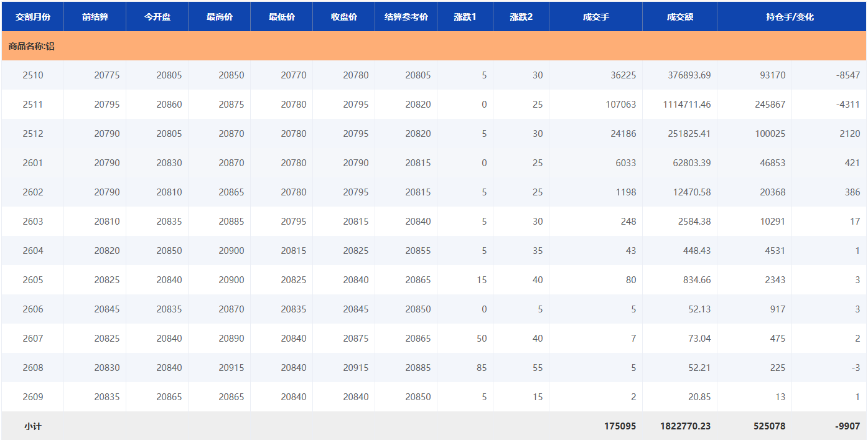Select the 2609 delivery month cell

click(x=33, y=397)
